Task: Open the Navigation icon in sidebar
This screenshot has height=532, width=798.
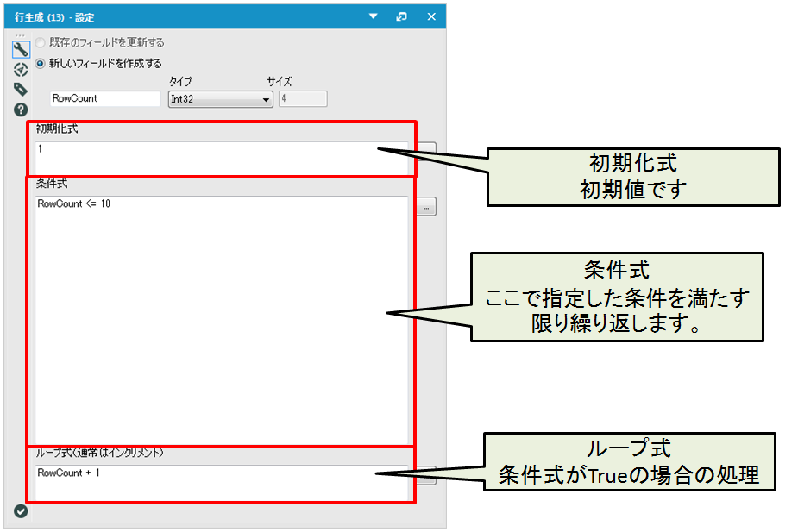Action: pos(21,70)
